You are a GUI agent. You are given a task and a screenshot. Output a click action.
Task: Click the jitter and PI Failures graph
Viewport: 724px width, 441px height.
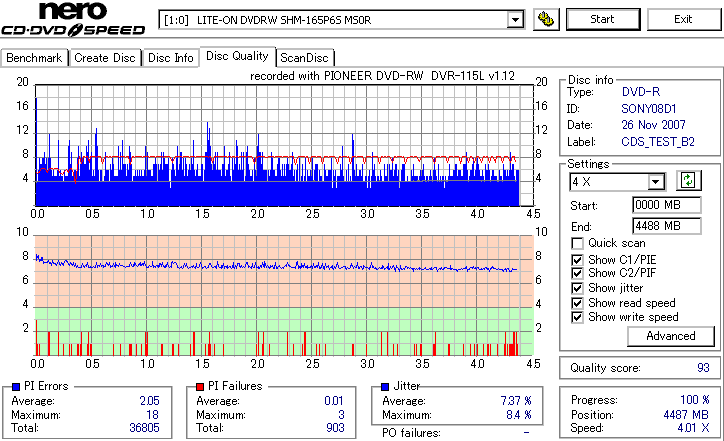coord(284,296)
